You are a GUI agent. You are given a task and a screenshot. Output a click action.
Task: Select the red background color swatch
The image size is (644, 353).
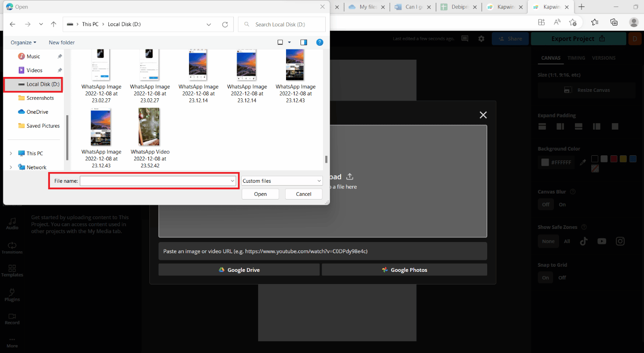(614, 159)
